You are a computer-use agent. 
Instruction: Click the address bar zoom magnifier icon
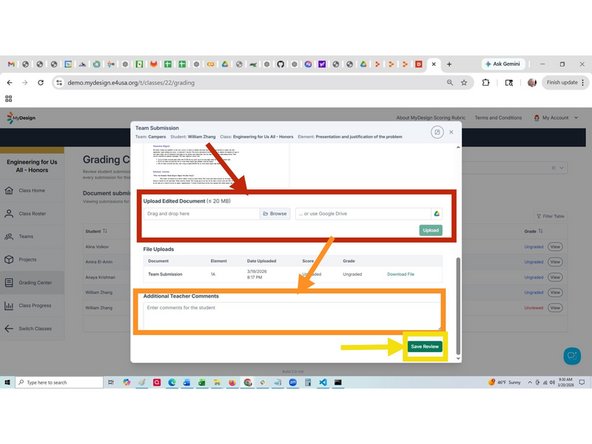pos(450,82)
